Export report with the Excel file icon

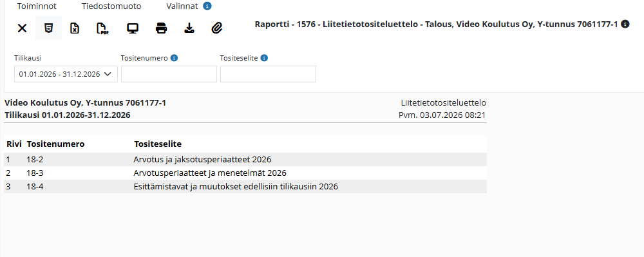pyautogui.click(x=75, y=28)
